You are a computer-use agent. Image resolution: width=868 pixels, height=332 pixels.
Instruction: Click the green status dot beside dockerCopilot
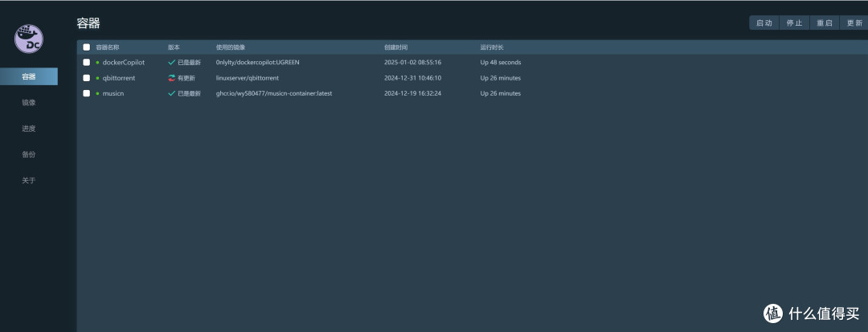click(x=97, y=63)
